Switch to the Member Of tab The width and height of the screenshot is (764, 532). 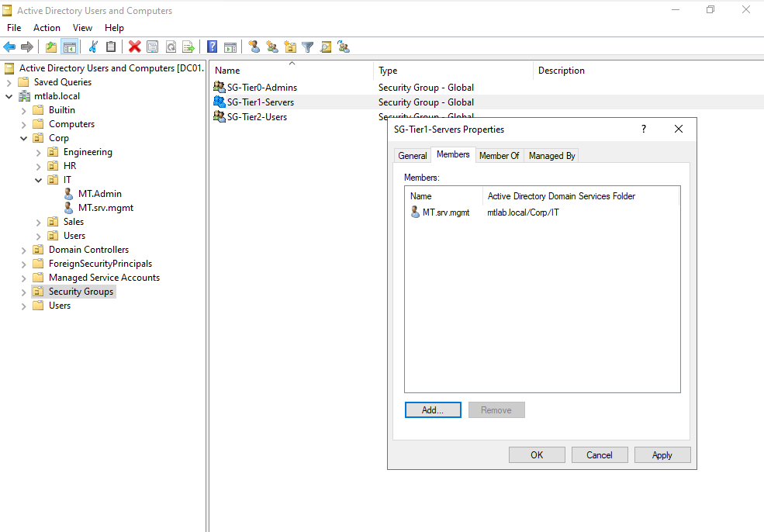click(499, 155)
